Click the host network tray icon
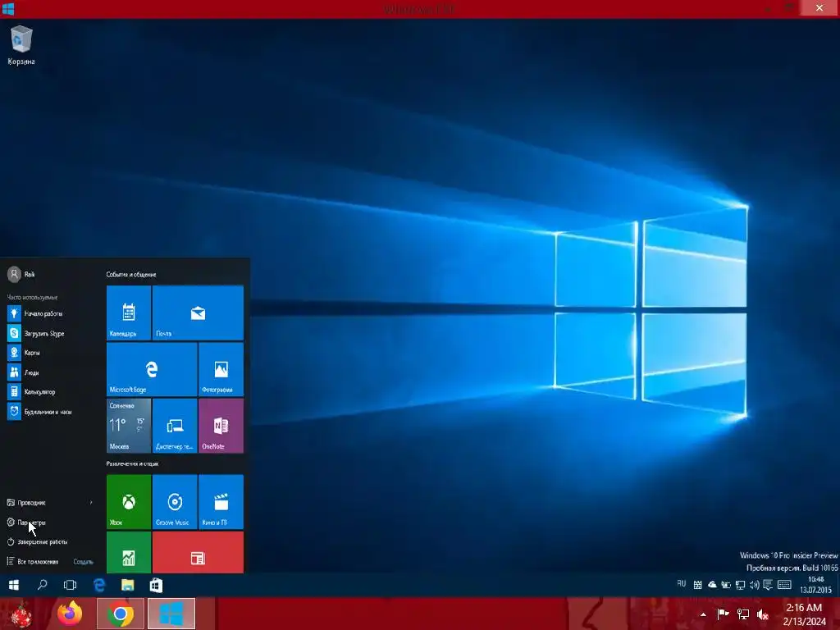Image resolution: width=840 pixels, height=630 pixels. click(742, 614)
